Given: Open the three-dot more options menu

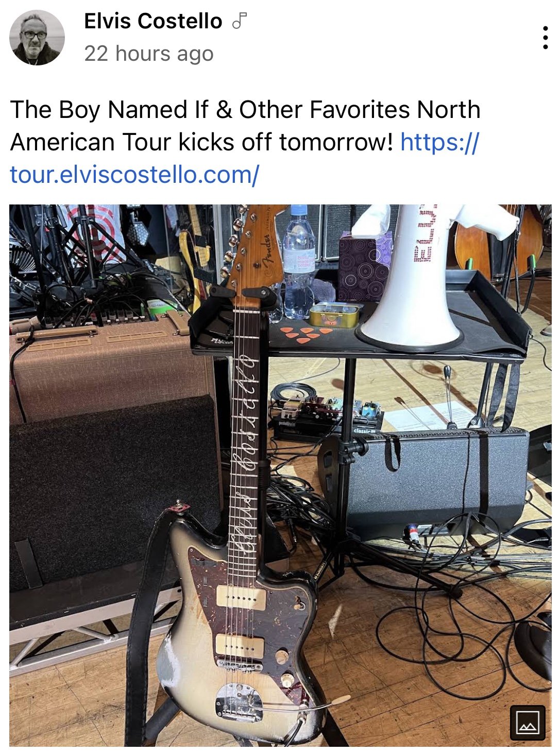Looking at the screenshot, I should 545,38.
